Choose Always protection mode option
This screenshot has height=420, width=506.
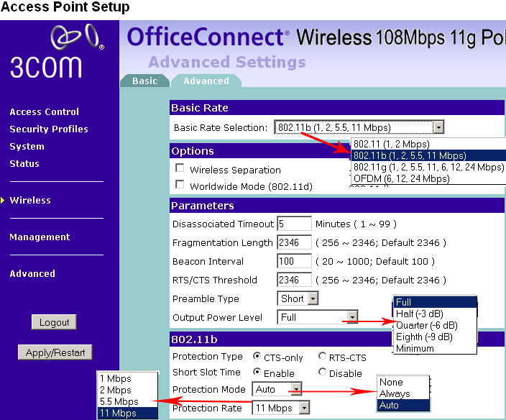[403, 394]
